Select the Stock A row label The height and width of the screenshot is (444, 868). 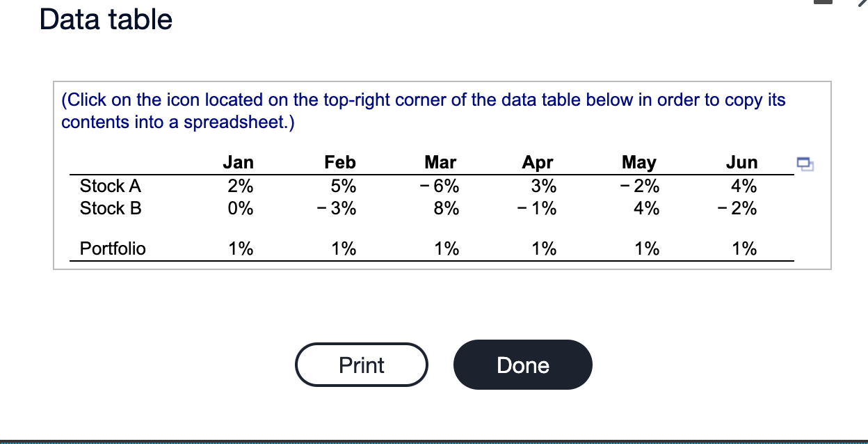pyautogui.click(x=110, y=186)
